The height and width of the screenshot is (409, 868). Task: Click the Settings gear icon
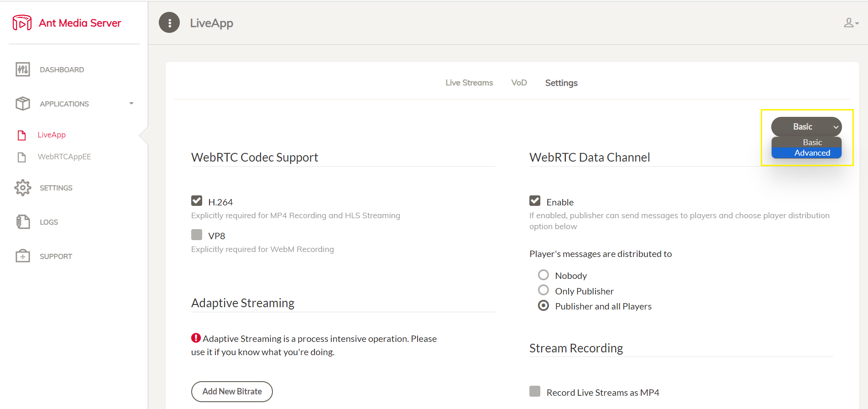[23, 188]
